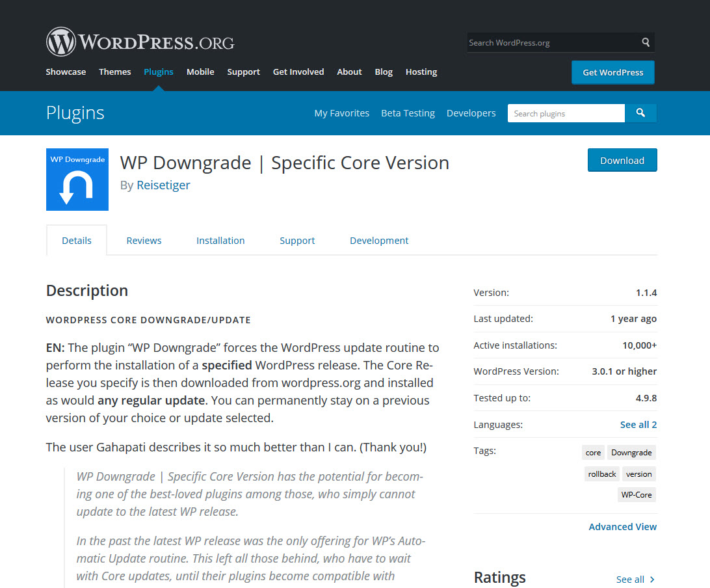Switch to the Installation tab
Viewport: 710px width, 588px height.
(x=220, y=241)
